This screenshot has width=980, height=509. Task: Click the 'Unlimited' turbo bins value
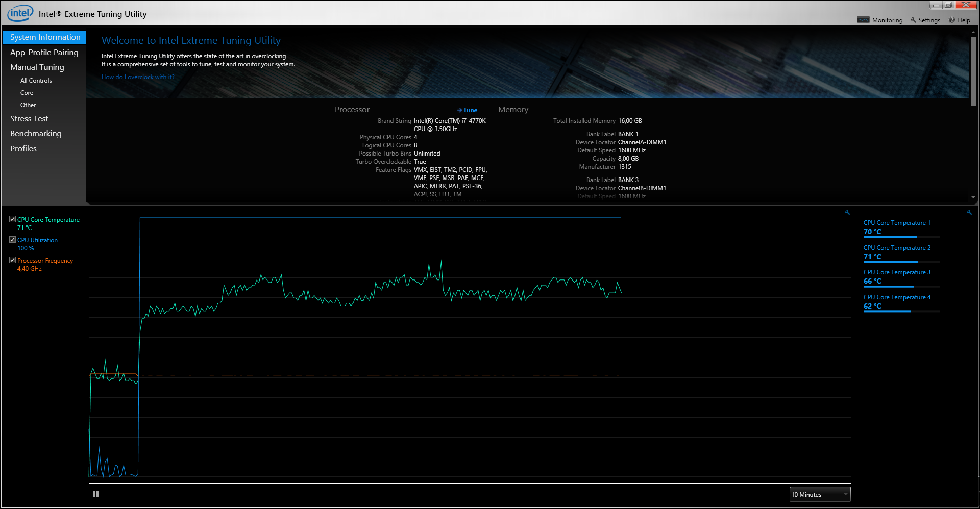tap(427, 154)
